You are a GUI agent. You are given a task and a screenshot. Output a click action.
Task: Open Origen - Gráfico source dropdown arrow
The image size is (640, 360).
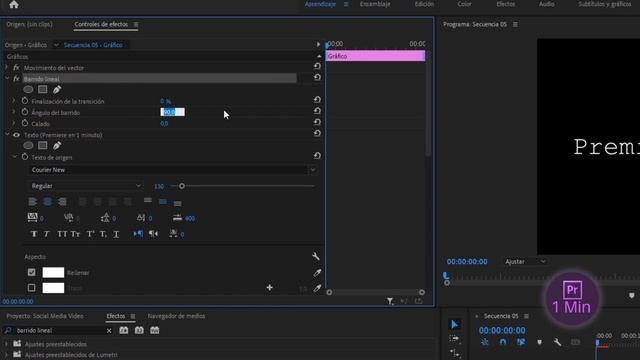(56, 45)
